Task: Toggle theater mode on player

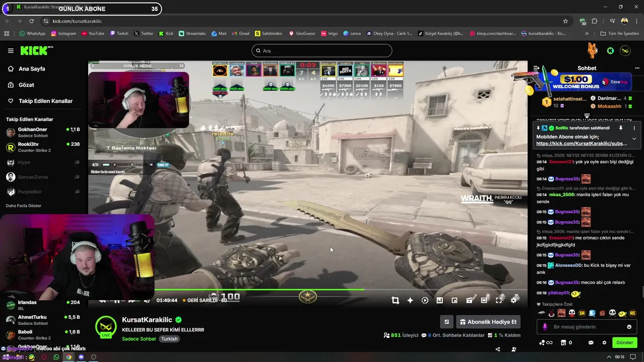Action: 484,300
